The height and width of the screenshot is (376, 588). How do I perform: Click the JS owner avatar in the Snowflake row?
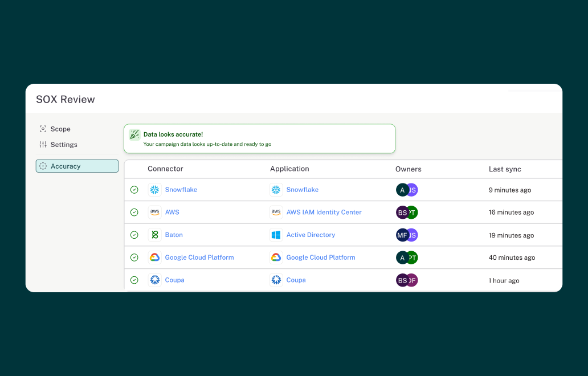413,190
